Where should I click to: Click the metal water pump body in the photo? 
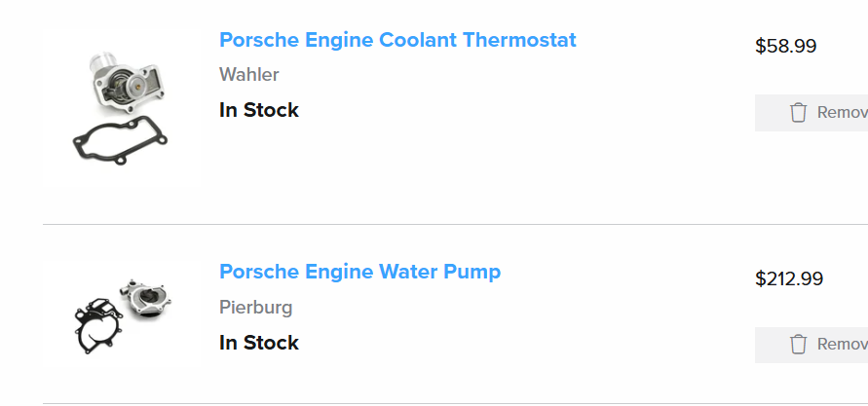(145, 298)
